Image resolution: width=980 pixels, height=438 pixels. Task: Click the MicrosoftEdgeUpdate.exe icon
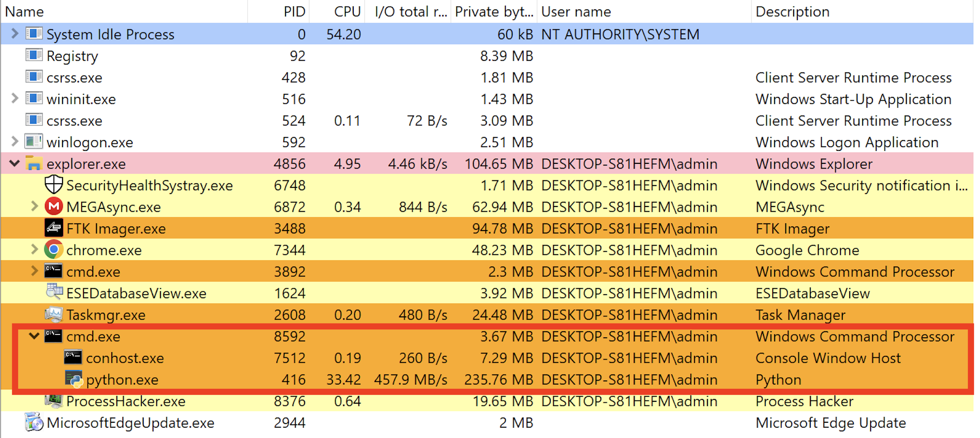34,422
